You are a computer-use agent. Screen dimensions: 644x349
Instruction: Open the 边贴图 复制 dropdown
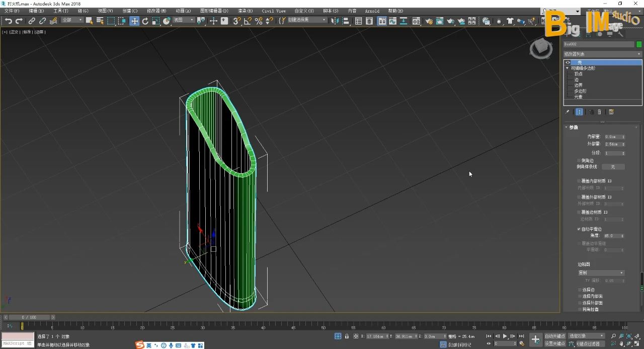(601, 272)
